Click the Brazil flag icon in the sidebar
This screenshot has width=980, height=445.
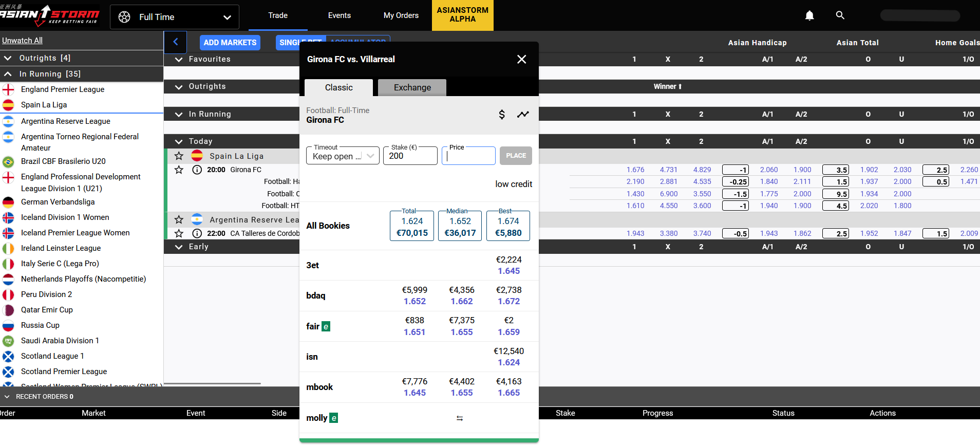coord(8,162)
